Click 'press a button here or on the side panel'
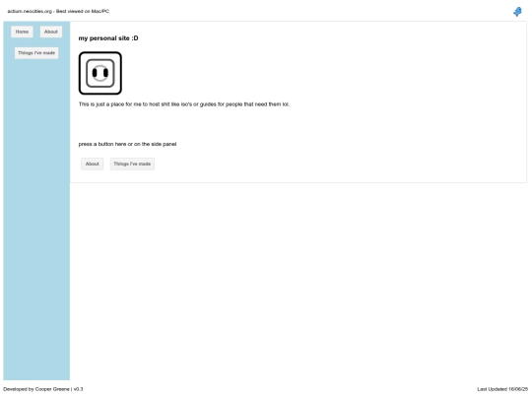 127,144
